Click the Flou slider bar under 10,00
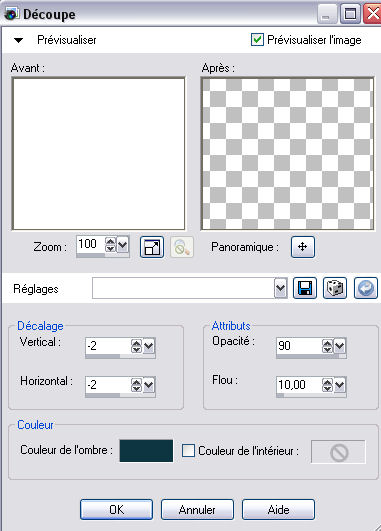The width and height of the screenshot is (381, 531). point(311,395)
